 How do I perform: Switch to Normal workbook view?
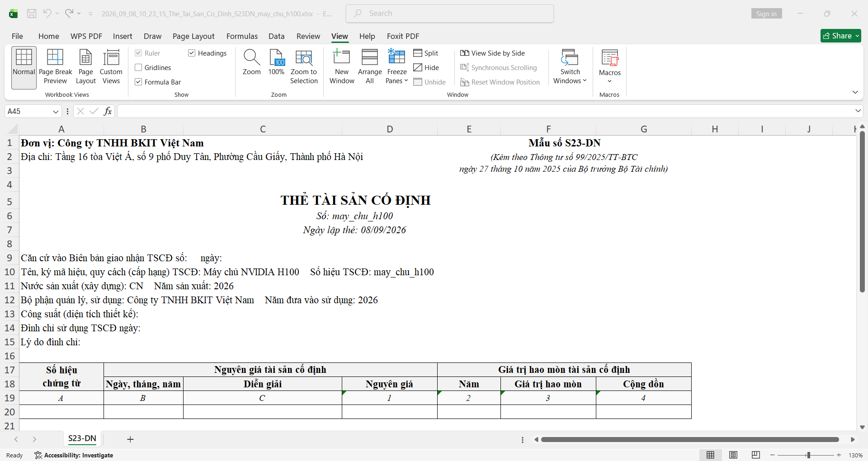24,67
